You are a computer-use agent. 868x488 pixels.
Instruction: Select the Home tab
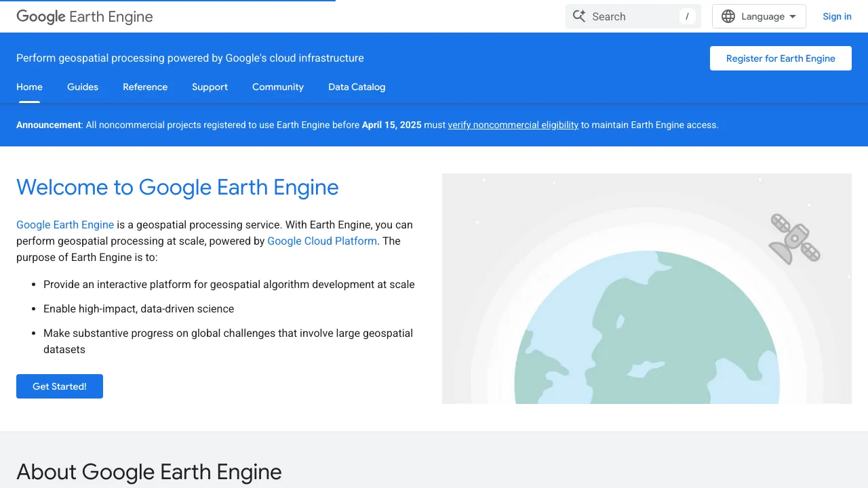coord(29,87)
